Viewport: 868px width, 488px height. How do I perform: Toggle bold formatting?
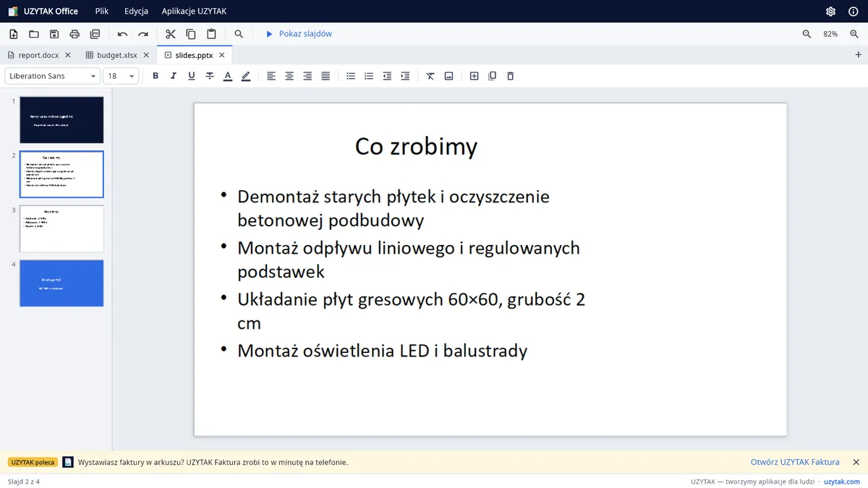pos(156,76)
